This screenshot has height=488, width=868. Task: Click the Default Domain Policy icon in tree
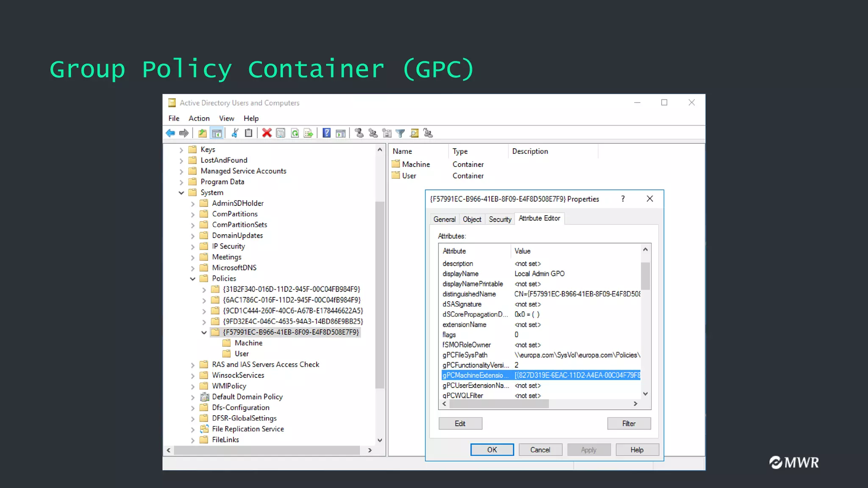click(204, 397)
